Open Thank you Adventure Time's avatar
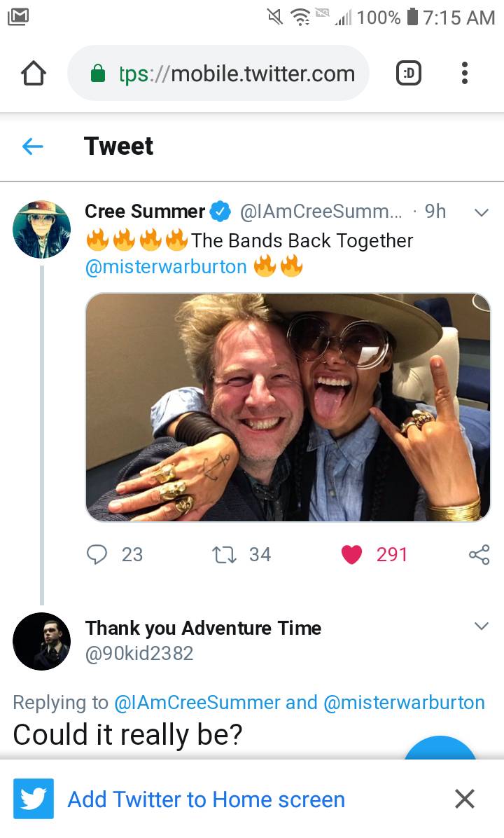The image size is (504, 838). point(42,641)
